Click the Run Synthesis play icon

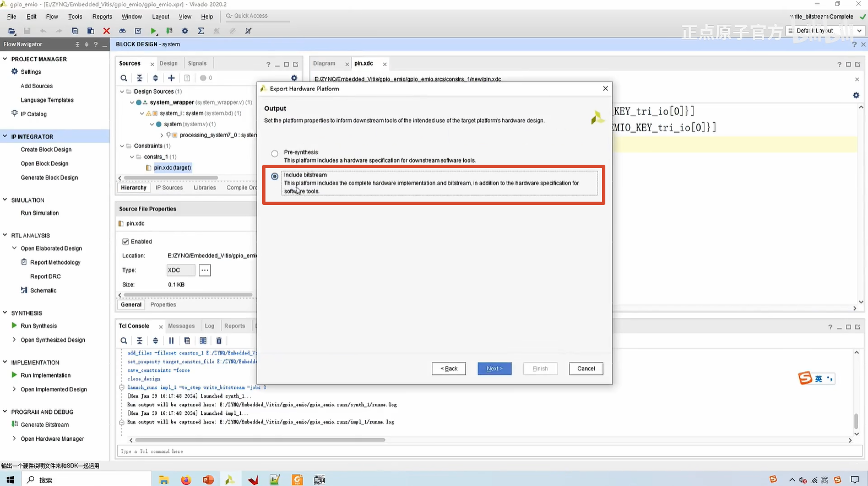coord(14,326)
